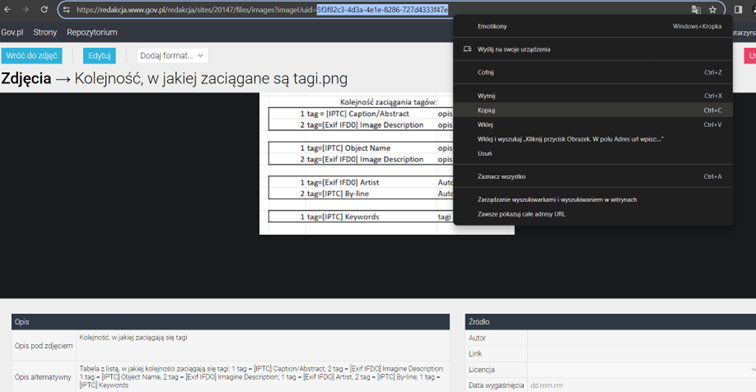Click the Link field in Źródło panel
This screenshot has height=392, width=756.
(642, 353)
